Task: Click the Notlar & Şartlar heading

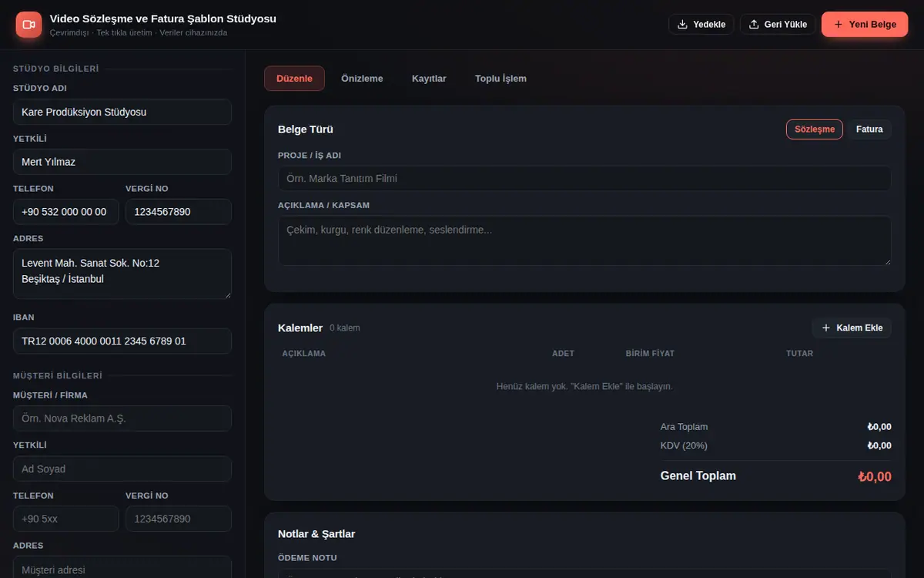Action: click(x=316, y=534)
